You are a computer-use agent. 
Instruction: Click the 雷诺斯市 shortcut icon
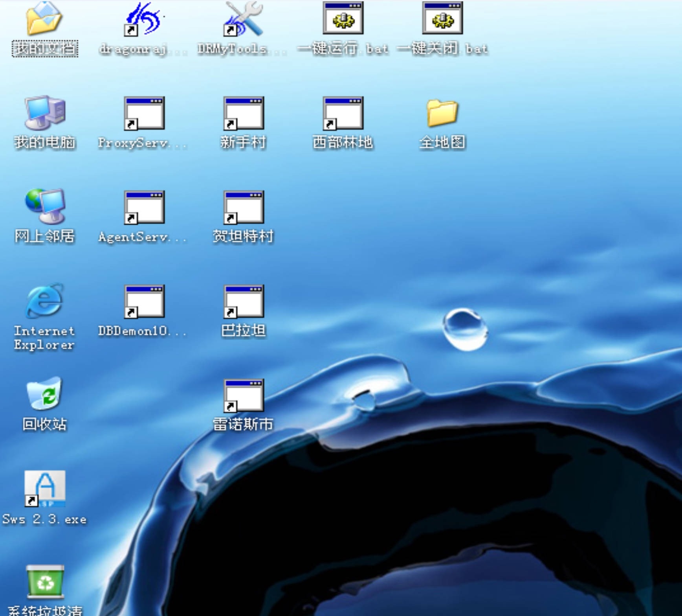click(x=243, y=395)
